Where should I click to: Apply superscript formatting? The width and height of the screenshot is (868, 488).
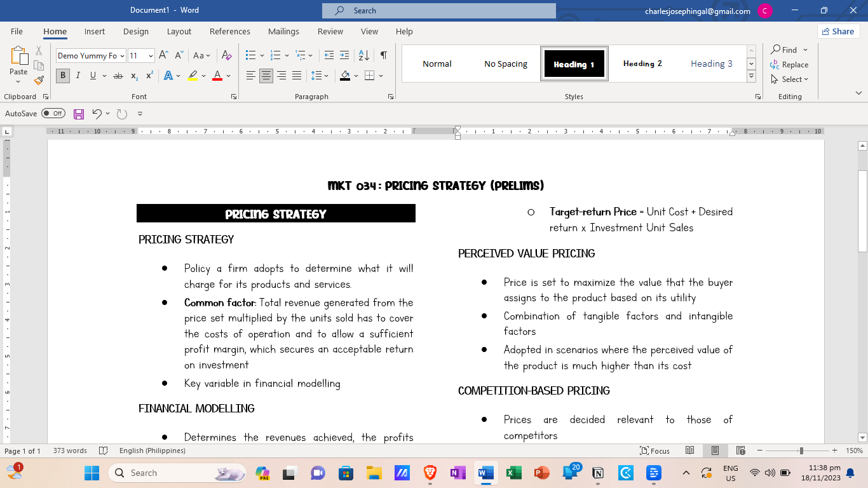click(x=150, y=76)
